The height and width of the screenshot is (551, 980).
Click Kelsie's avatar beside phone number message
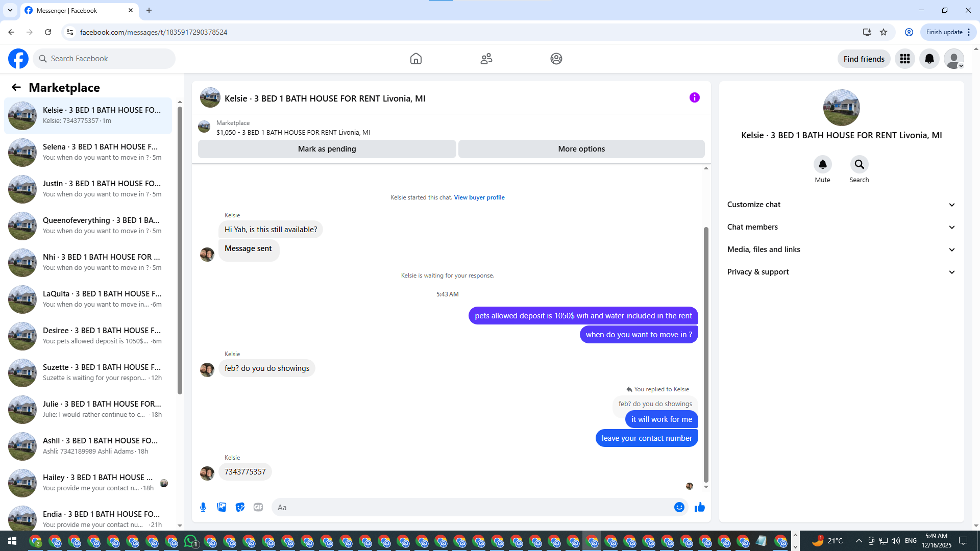coord(207,473)
